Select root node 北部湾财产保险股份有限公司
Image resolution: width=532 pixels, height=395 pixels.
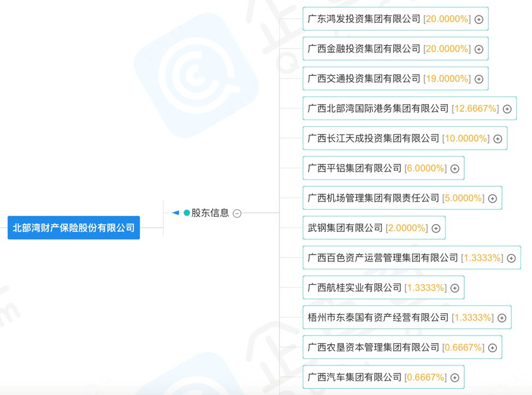(74, 228)
